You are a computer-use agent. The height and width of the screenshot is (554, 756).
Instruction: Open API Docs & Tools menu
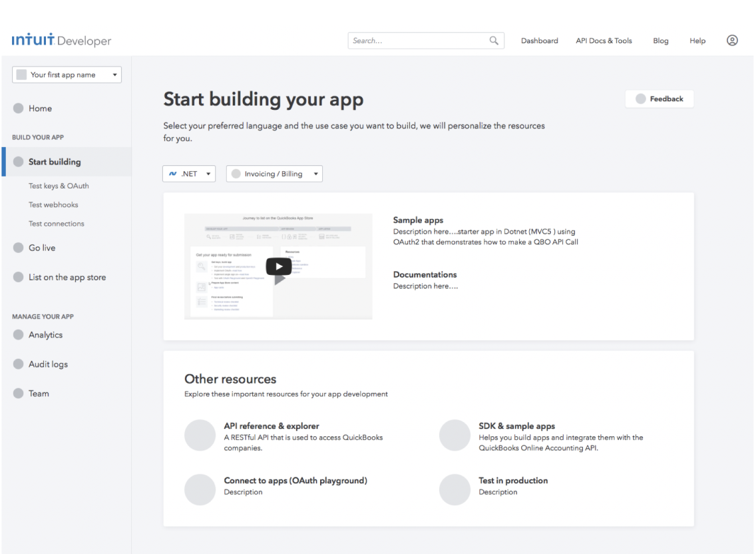[x=604, y=41]
